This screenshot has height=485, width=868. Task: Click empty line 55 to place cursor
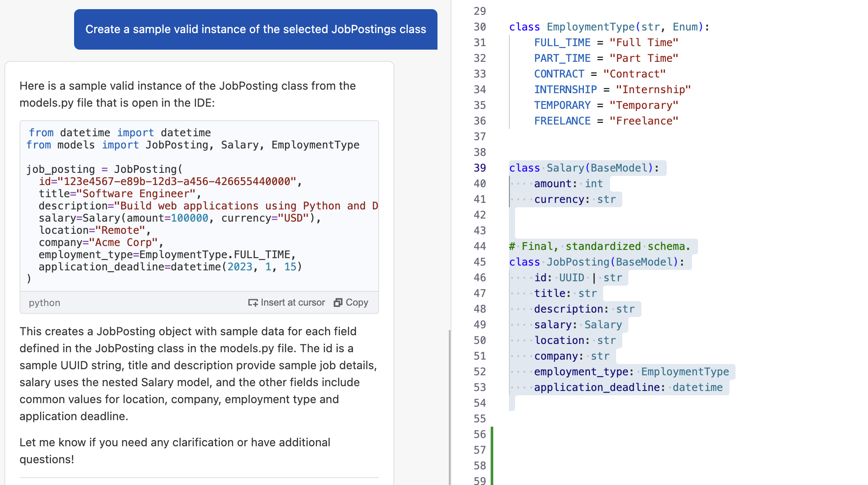[566, 418]
